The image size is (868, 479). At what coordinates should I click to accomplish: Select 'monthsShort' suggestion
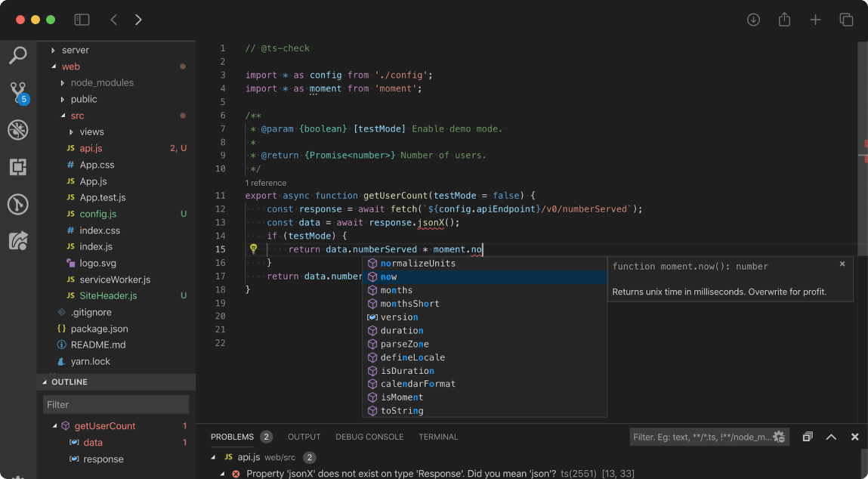(x=484, y=304)
